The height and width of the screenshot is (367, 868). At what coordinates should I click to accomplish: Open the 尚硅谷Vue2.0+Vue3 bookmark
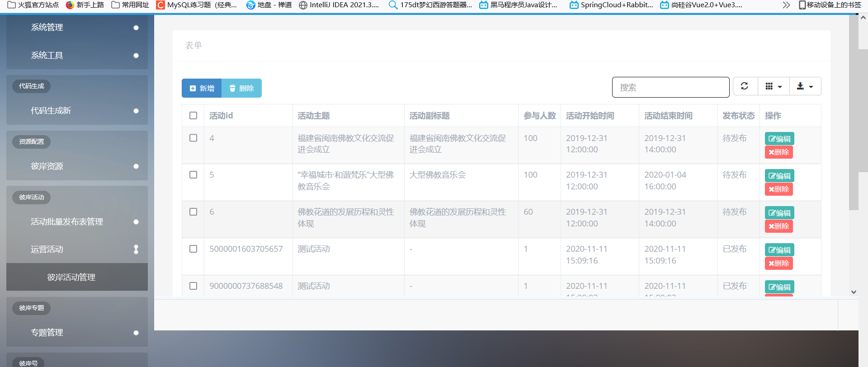point(701,5)
